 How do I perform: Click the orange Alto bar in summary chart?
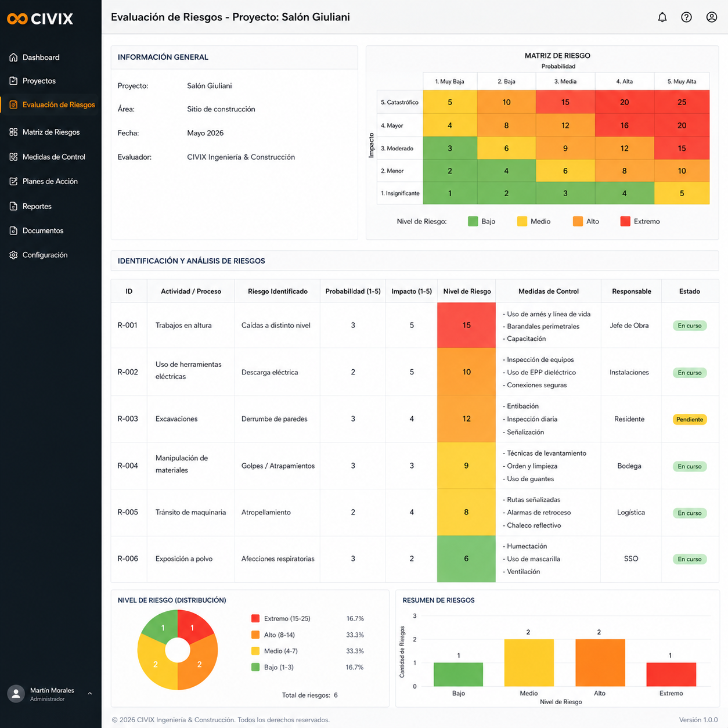[x=600, y=662]
